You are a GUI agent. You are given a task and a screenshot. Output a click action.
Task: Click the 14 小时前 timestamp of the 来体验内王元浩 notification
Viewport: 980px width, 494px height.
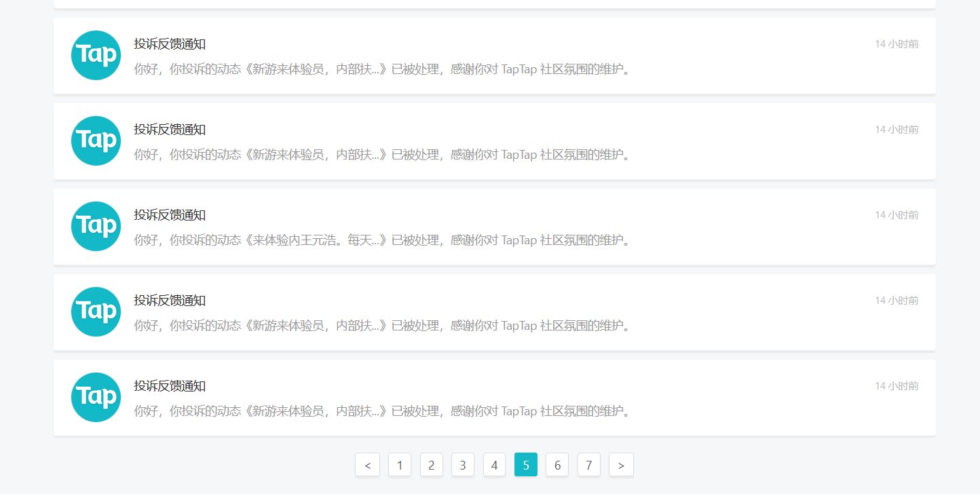897,215
